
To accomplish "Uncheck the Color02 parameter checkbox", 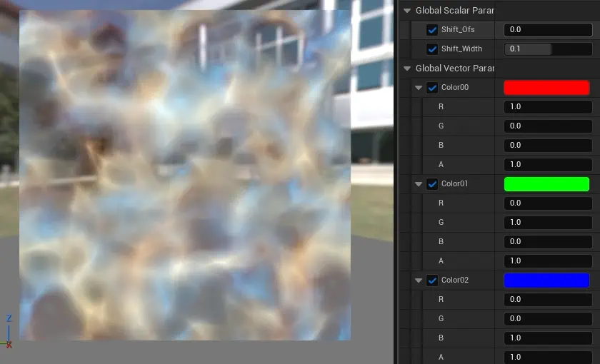I will click(432, 280).
